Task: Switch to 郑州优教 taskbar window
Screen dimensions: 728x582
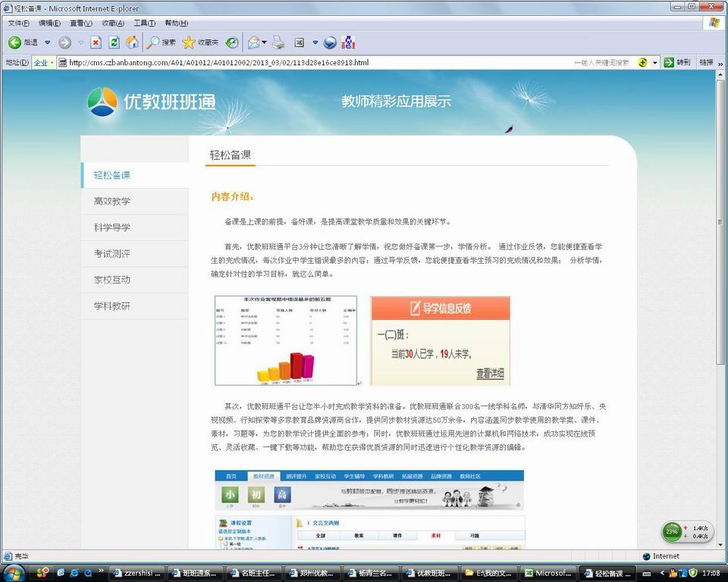Action: [x=312, y=573]
